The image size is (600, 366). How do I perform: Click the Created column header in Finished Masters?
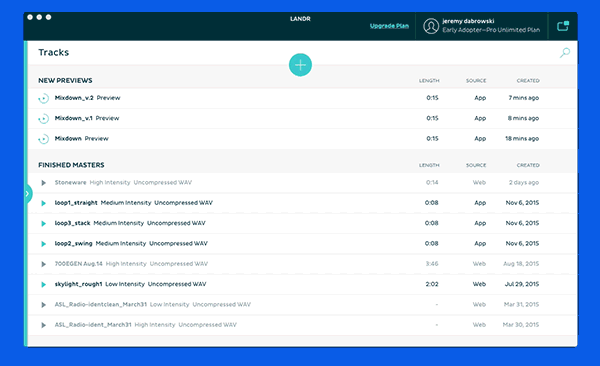(x=528, y=165)
